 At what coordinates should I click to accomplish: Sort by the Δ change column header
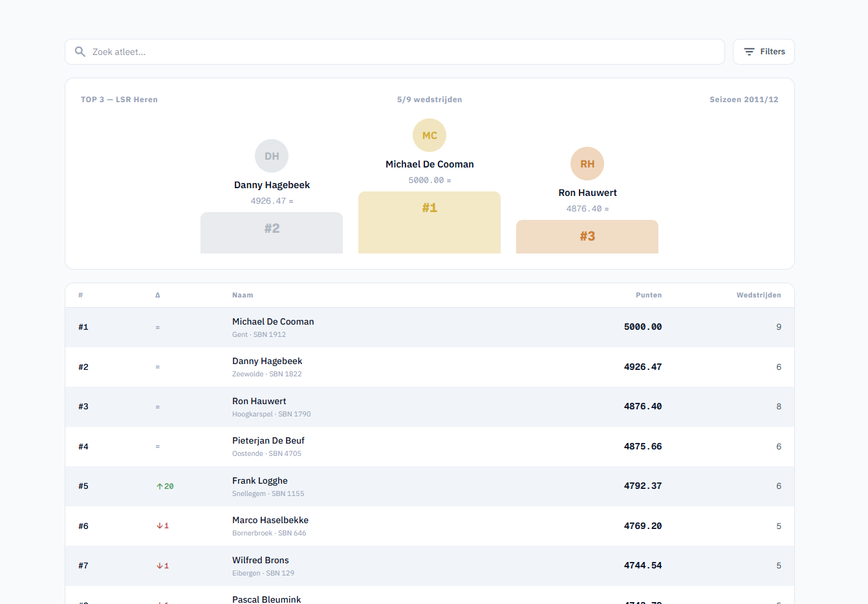(158, 295)
